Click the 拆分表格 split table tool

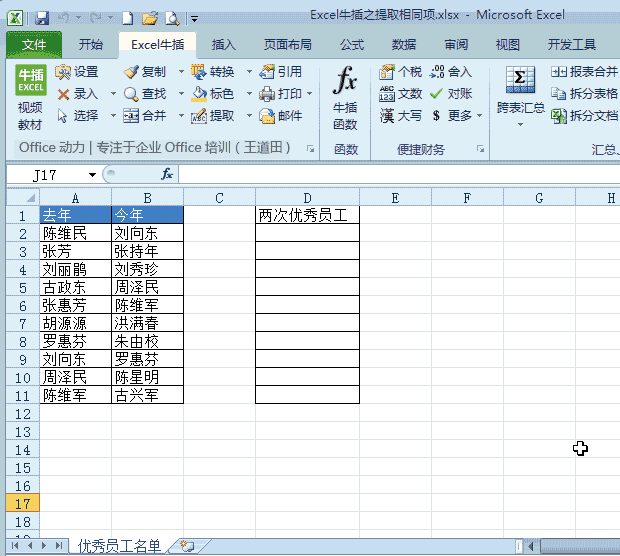[584, 94]
